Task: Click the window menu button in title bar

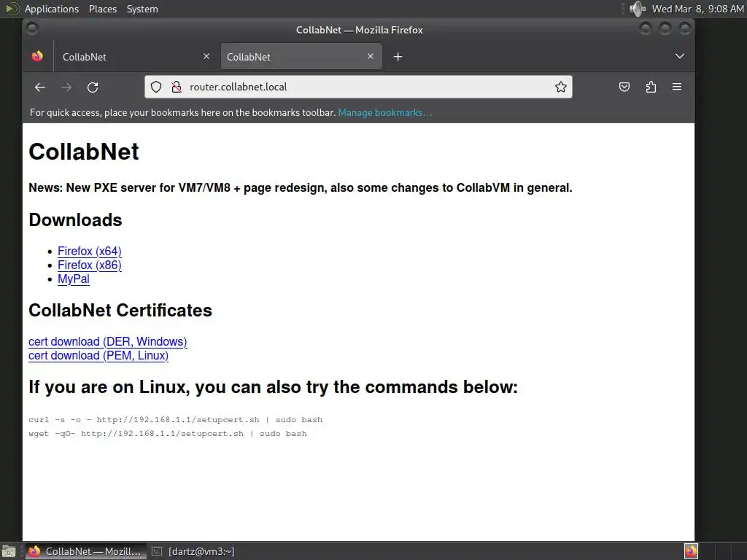Action: 32,29
